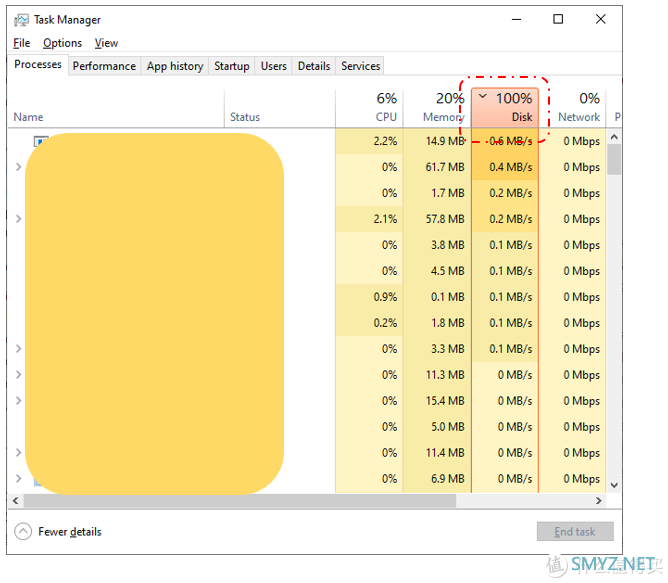Click the 3.3 MB memory cell
Image resolution: width=668 pixels, height=583 pixels.
[x=437, y=349]
